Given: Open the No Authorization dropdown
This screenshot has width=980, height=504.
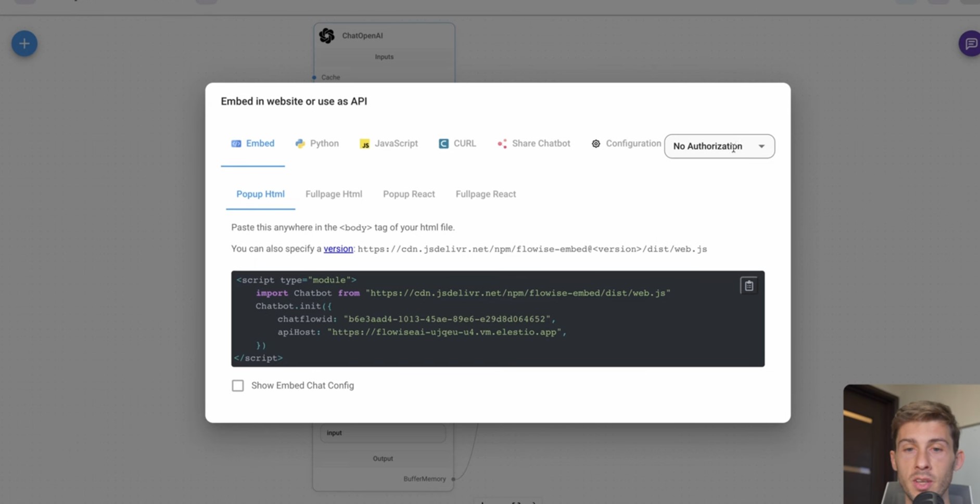Looking at the screenshot, I should click(x=719, y=146).
